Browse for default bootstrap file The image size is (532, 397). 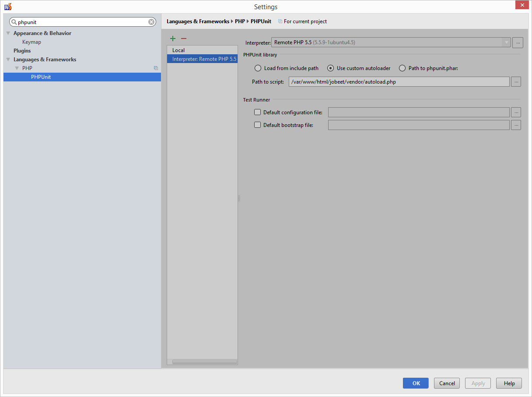[516, 125]
